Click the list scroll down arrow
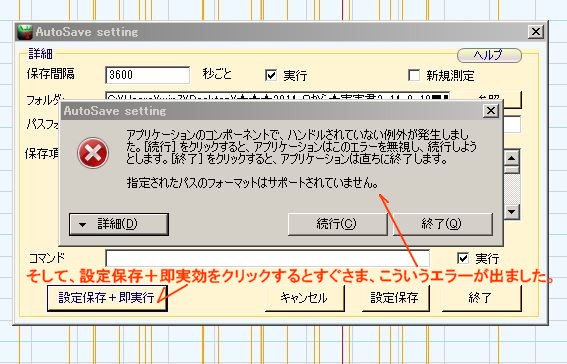The width and height of the screenshot is (567, 364). tap(512, 212)
